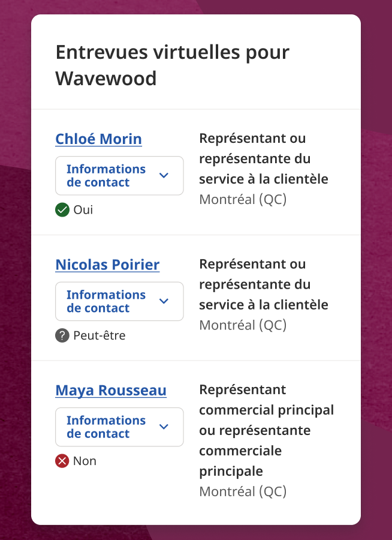Click the "Non" status text
The height and width of the screenshot is (540, 392).
[x=85, y=461]
